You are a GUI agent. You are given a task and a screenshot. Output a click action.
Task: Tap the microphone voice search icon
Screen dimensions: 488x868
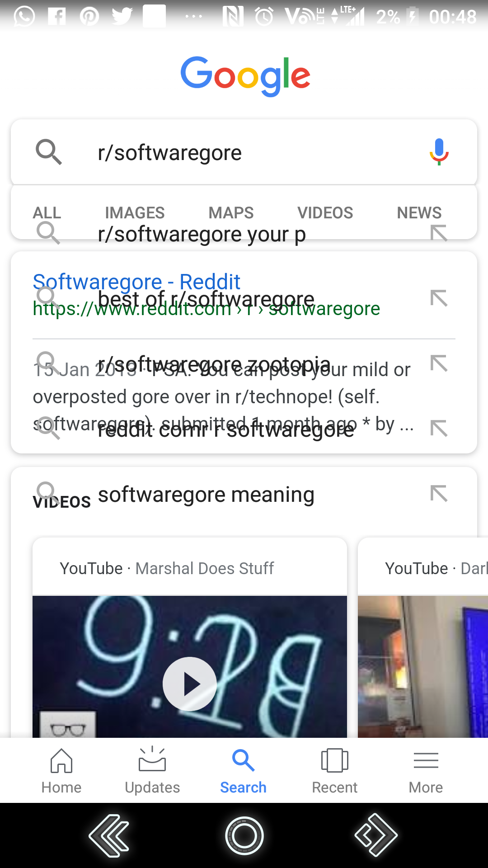(x=439, y=152)
